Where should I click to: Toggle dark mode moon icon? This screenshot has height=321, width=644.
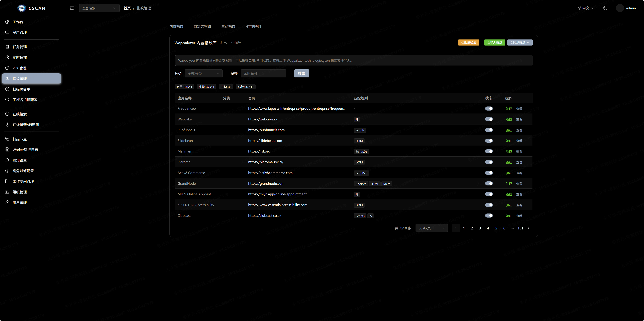coord(605,8)
